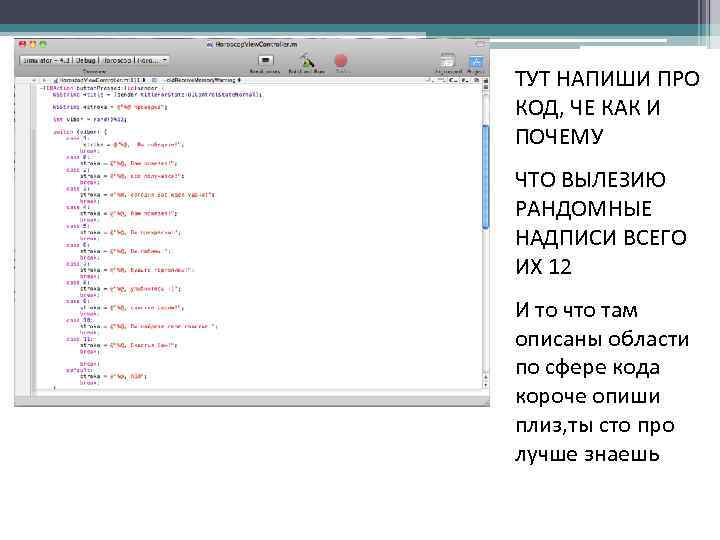Click slide text 'описаны области'
Viewport: 720px width, 540px height.
[x=602, y=339]
